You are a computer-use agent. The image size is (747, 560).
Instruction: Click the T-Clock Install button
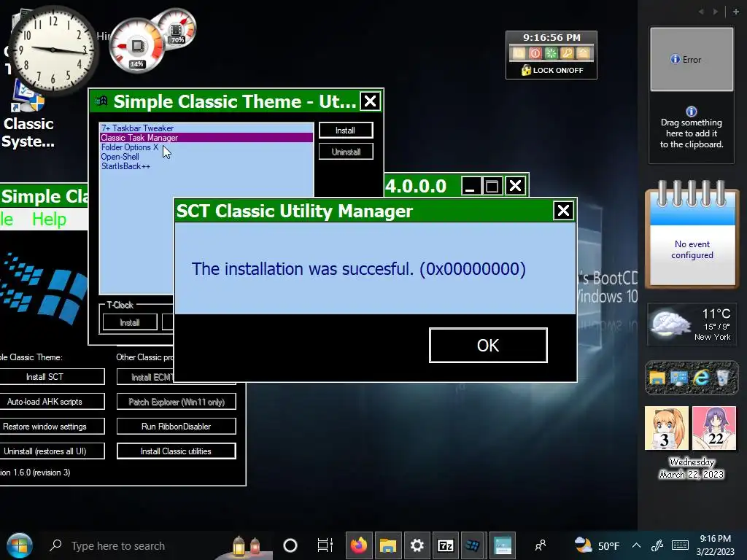[130, 322]
